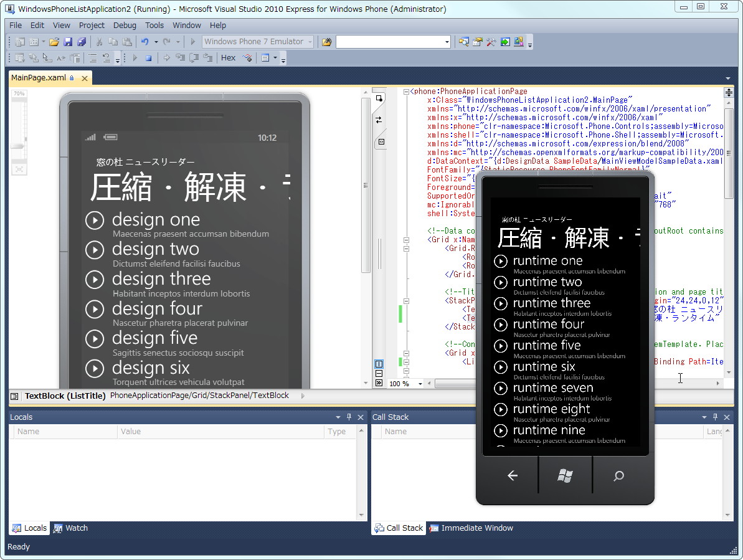Switch to the Design view pane icon
Viewport: 743px width, 560px height.
pos(379,98)
